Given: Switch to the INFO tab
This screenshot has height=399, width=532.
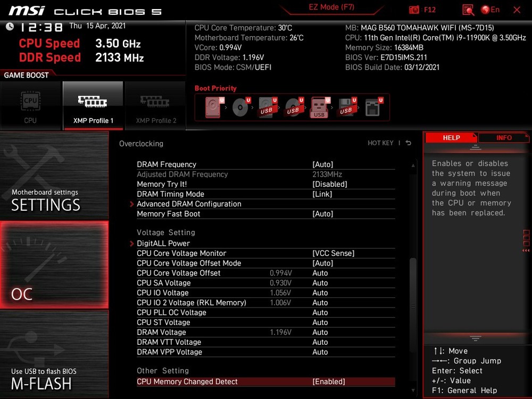Looking at the screenshot, I should point(503,138).
